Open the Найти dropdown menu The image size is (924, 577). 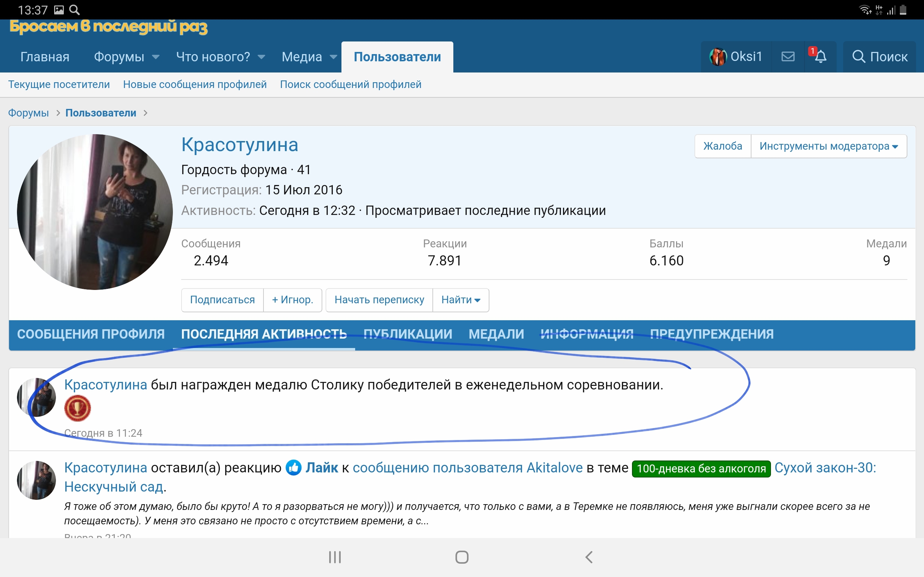(461, 300)
